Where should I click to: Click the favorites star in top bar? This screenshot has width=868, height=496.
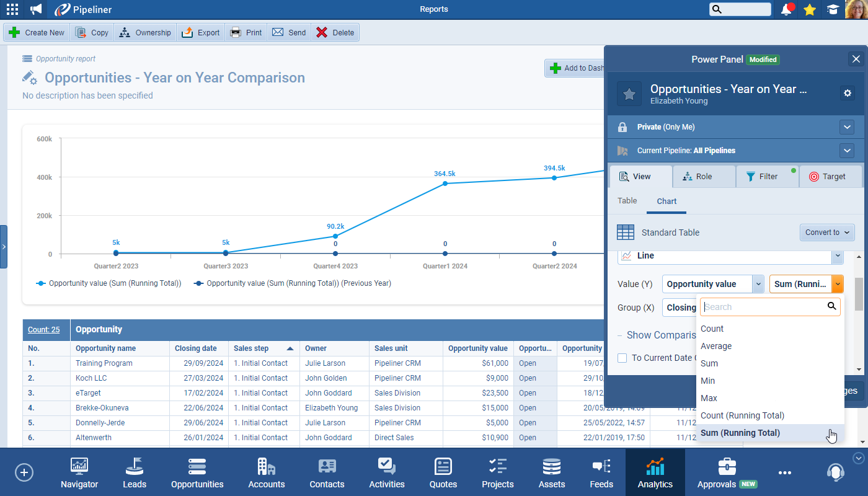click(809, 9)
